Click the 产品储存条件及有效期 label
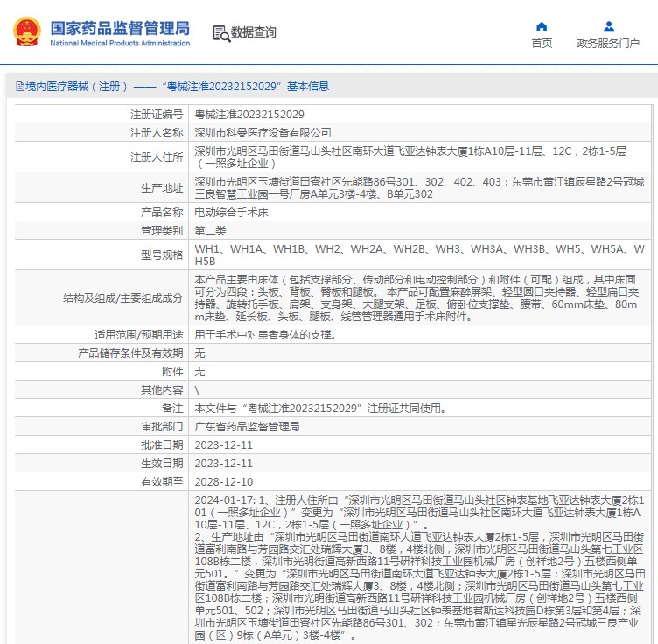 point(130,353)
